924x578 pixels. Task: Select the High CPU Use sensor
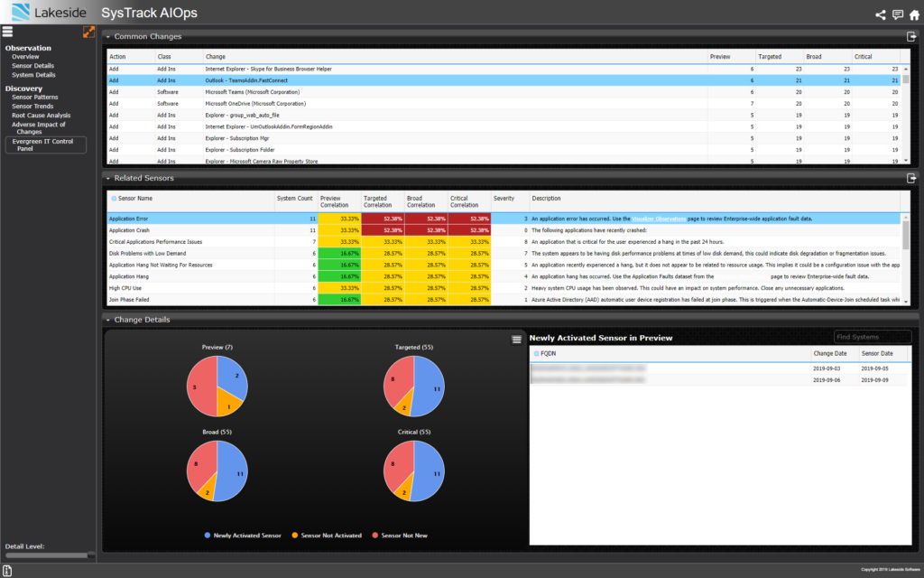(504, 288)
